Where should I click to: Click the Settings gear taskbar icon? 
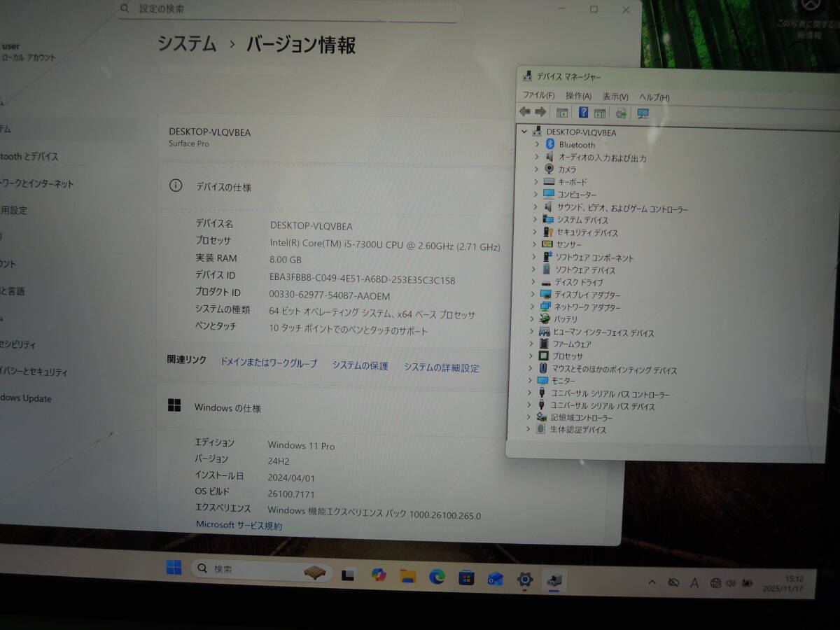click(525, 580)
